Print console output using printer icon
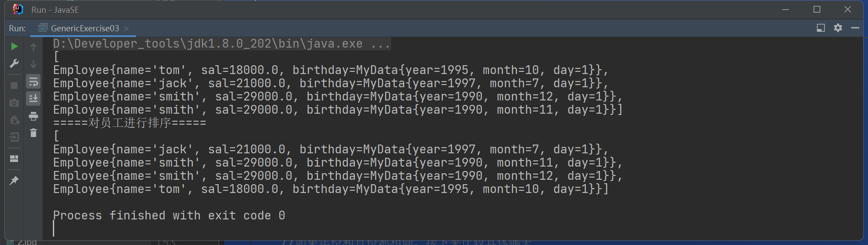Screen dimensions: 868x245 33,116
